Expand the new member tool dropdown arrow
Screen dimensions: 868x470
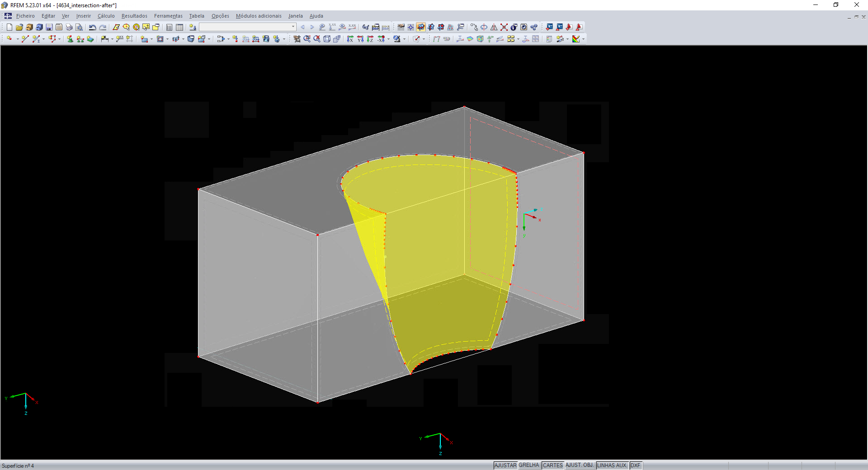click(44, 39)
